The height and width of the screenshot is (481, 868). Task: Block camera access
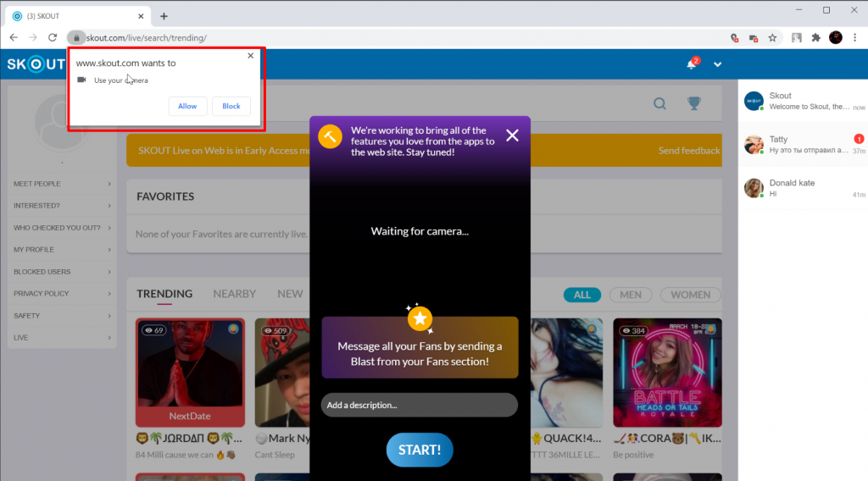tap(231, 106)
